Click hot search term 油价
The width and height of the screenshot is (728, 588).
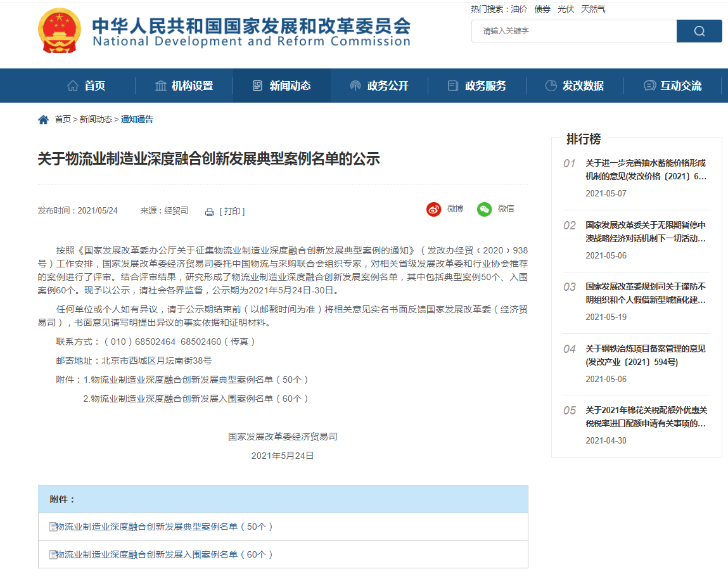coord(519,9)
